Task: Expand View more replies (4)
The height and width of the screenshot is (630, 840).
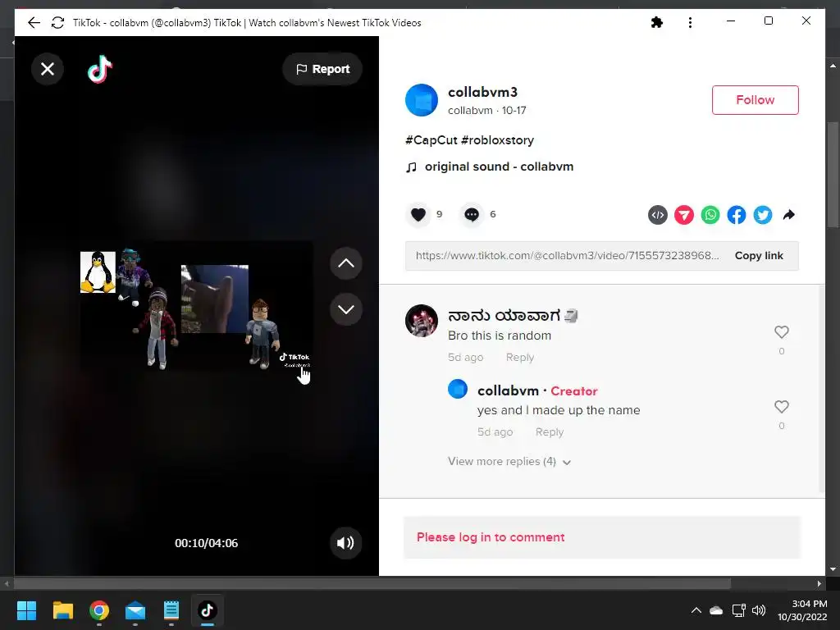Action: coord(509,461)
